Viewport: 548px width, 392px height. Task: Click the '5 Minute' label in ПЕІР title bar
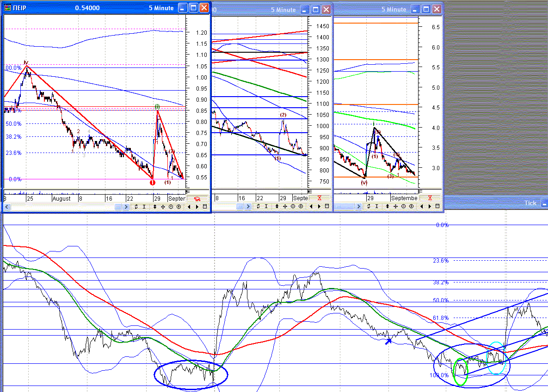(x=161, y=8)
